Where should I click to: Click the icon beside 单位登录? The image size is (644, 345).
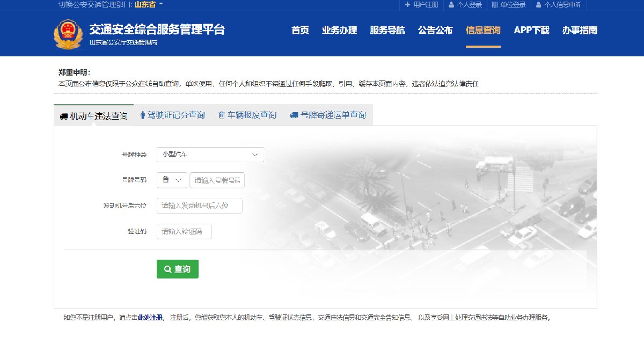click(x=495, y=5)
